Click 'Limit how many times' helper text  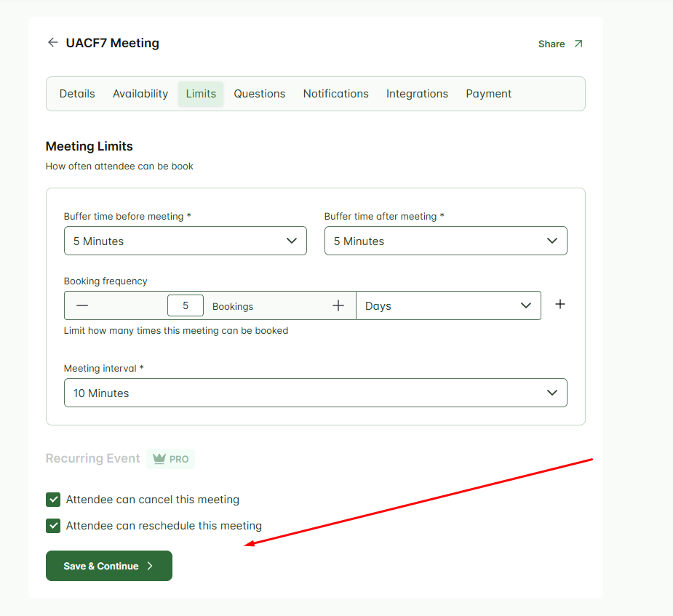click(x=176, y=331)
